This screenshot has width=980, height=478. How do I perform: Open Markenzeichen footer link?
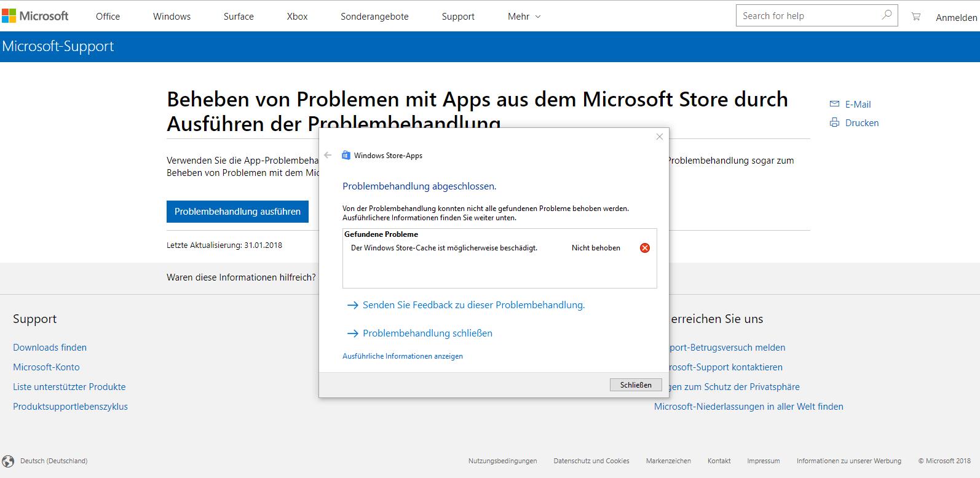coord(668,461)
